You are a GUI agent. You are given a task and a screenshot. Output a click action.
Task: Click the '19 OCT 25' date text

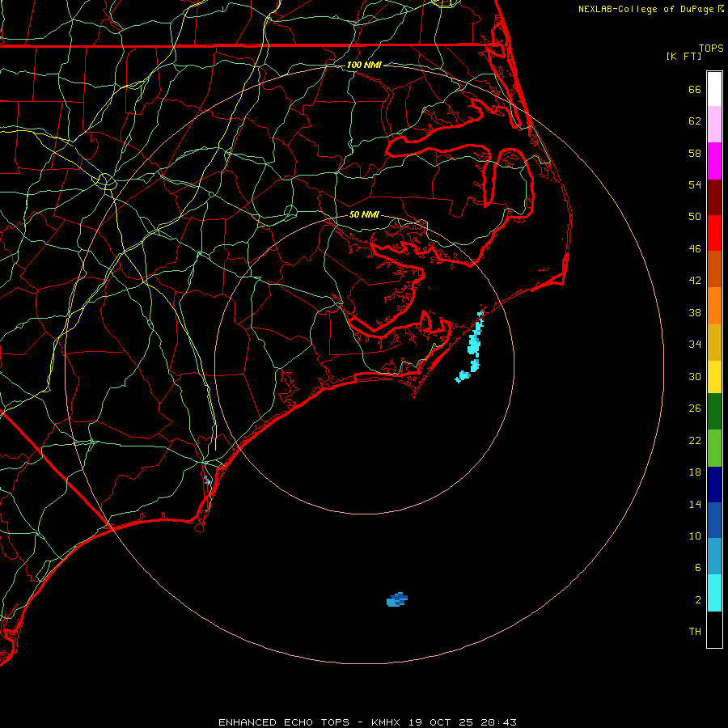coord(441,722)
